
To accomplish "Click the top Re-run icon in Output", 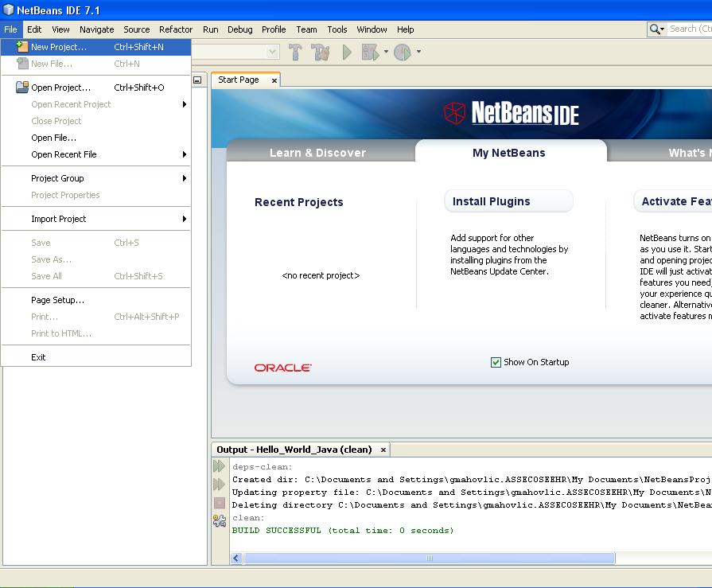I will point(220,467).
